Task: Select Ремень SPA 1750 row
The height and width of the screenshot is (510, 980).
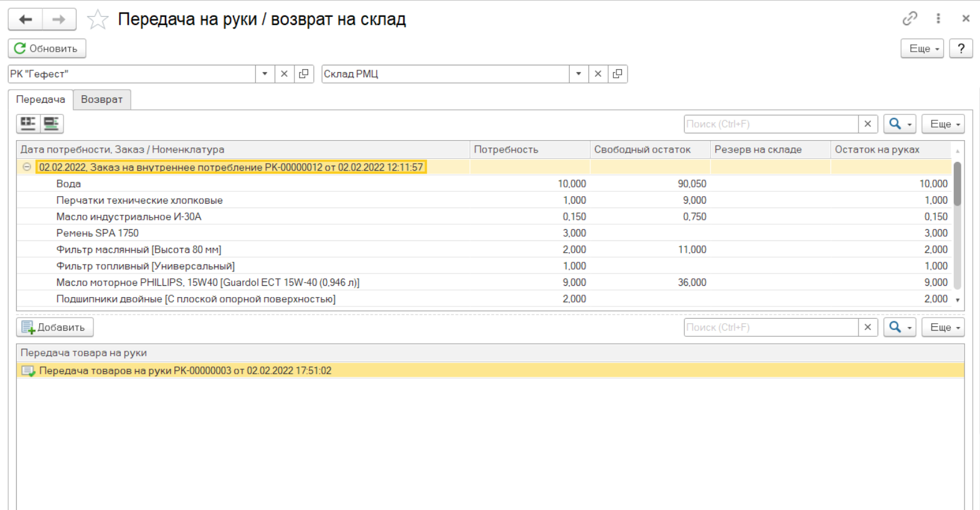Action: point(484,233)
